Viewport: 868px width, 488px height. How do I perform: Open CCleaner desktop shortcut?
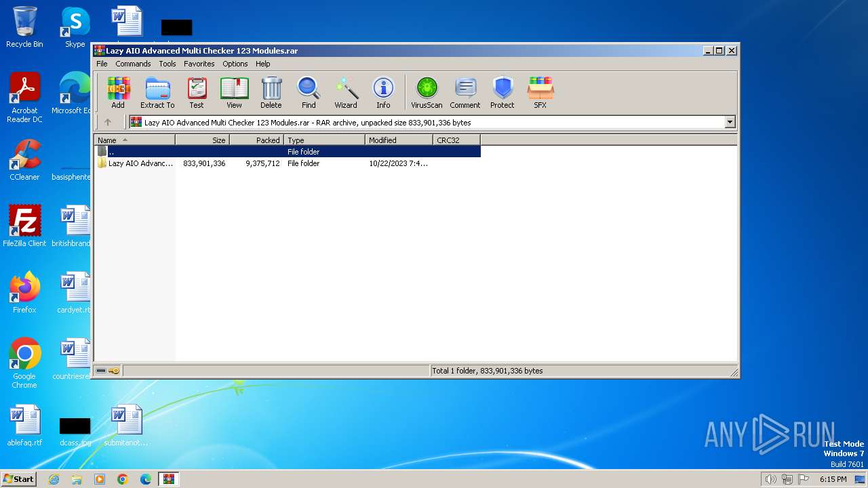24,160
